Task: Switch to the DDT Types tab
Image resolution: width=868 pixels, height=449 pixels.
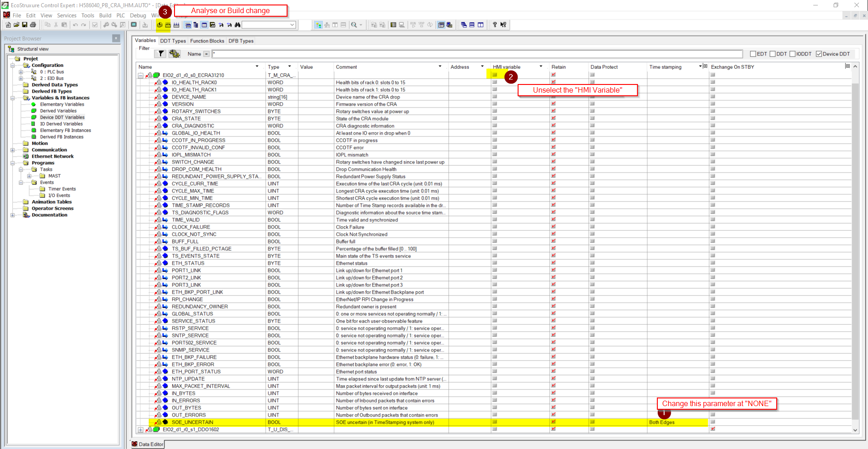Action: [x=173, y=41]
